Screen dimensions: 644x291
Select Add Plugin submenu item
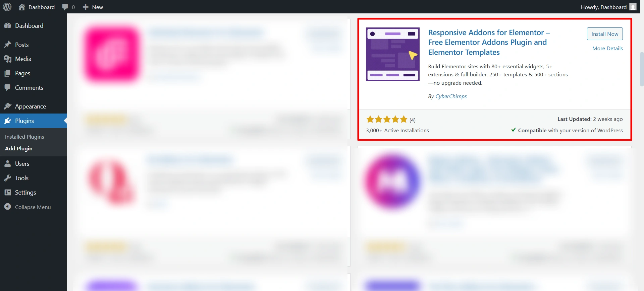(19, 148)
